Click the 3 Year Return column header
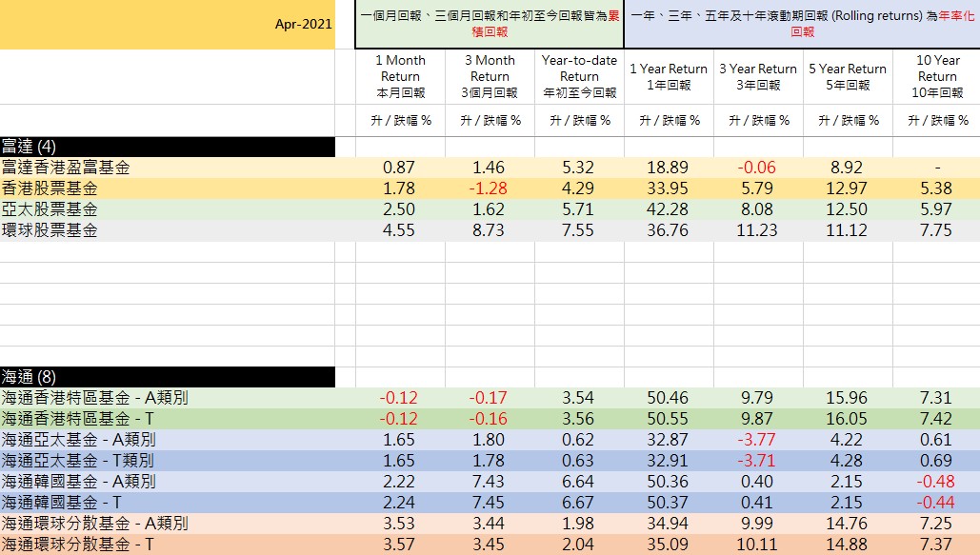Screen dimensions: 980x555 (758, 76)
